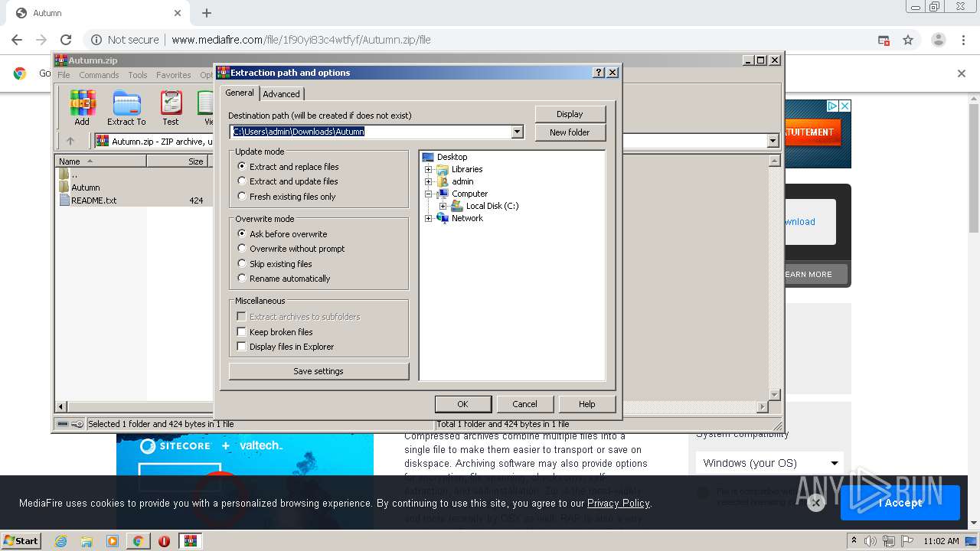The image size is (980, 551).
Task: Click the destination path input field
Action: 371,132
